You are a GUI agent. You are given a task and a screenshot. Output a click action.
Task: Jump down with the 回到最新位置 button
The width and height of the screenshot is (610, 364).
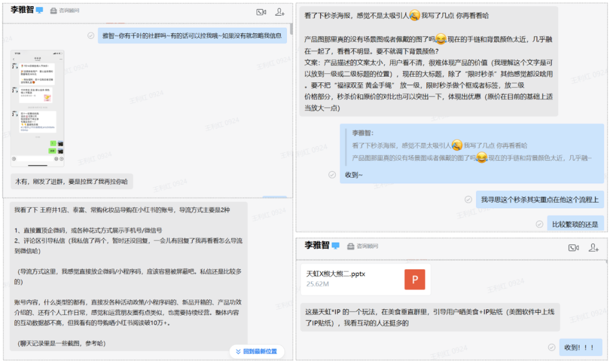pyautogui.click(x=256, y=351)
